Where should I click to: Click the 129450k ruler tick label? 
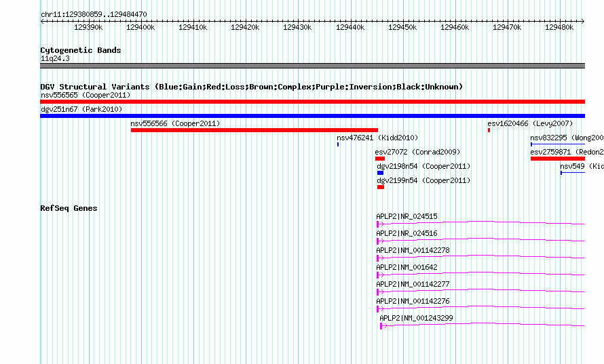tap(402, 27)
